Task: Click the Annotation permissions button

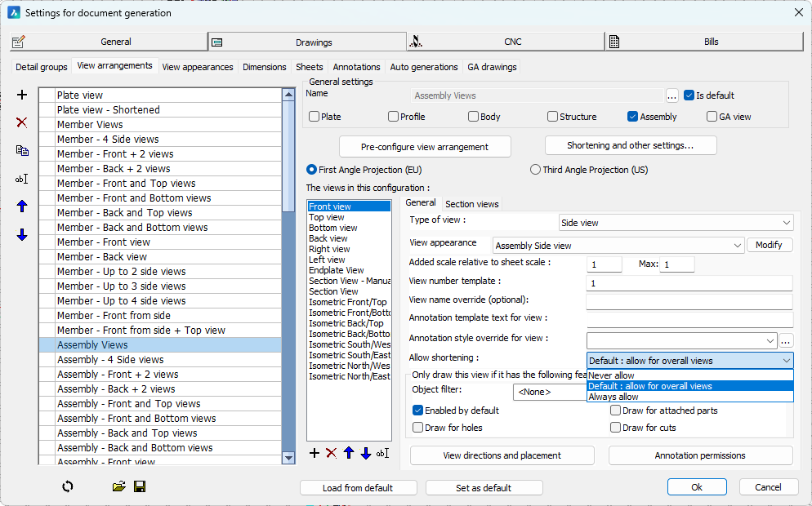Action: [x=700, y=455]
